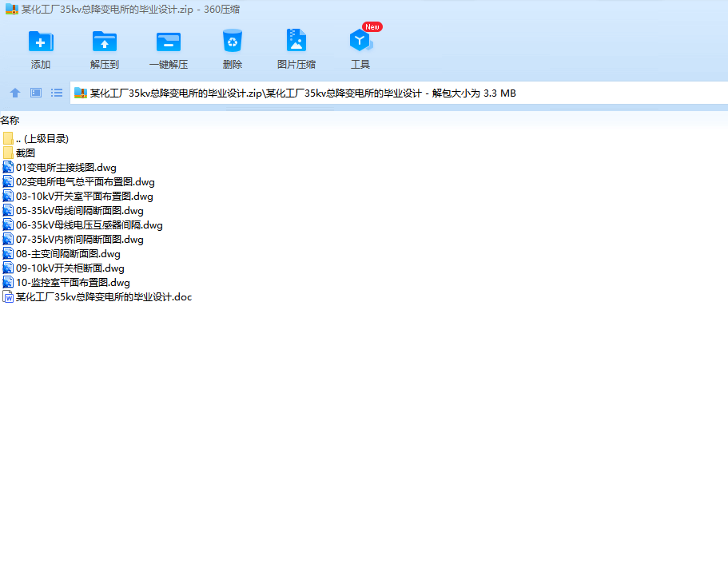728x584 pixels.
Task: Select the "截图" folder name
Action: (26, 153)
